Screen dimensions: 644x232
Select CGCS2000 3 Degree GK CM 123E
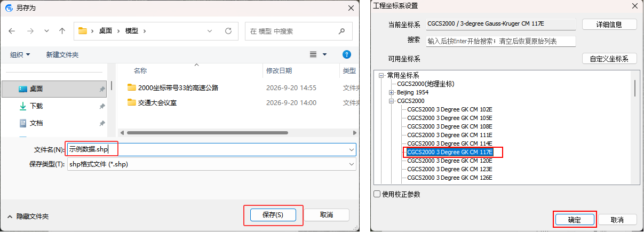(449, 169)
